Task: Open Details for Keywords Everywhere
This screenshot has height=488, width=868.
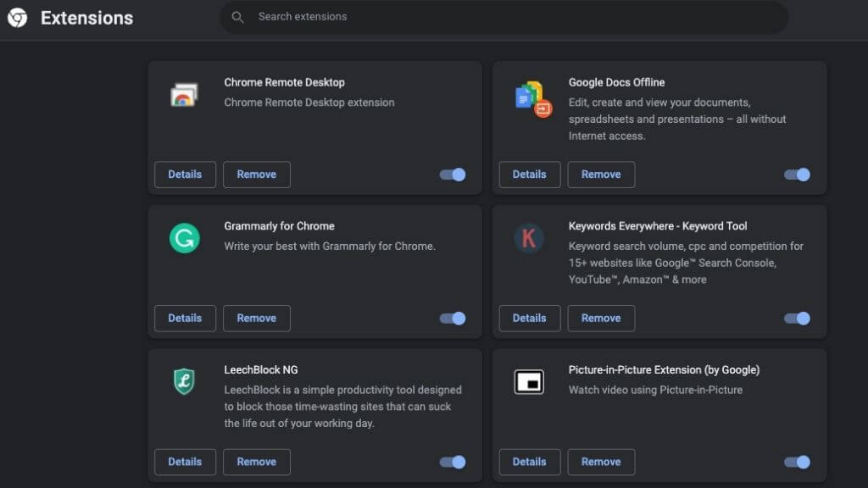Action: point(529,319)
